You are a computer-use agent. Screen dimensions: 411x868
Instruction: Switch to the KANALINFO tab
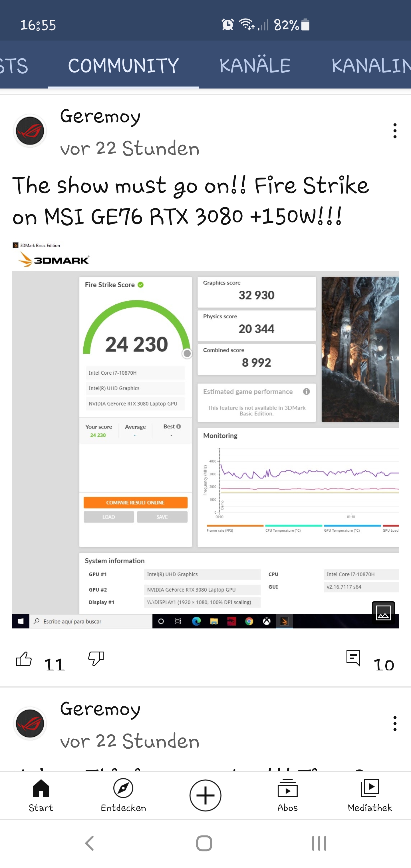point(371,65)
